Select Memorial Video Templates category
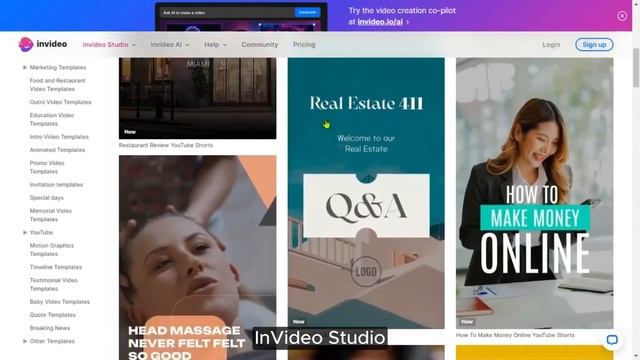 point(51,215)
